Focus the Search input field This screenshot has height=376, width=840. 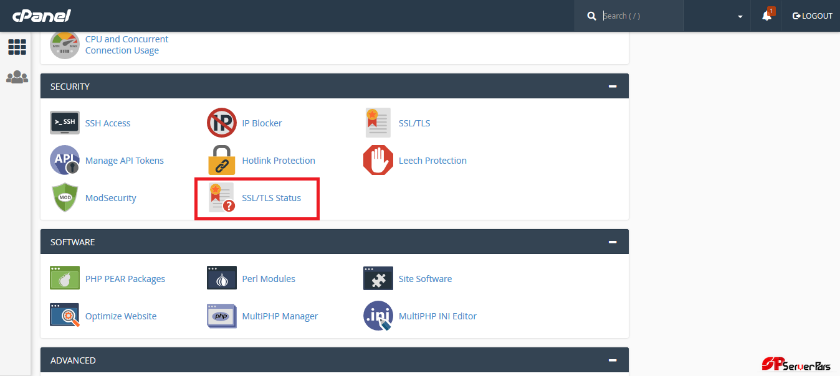(641, 16)
